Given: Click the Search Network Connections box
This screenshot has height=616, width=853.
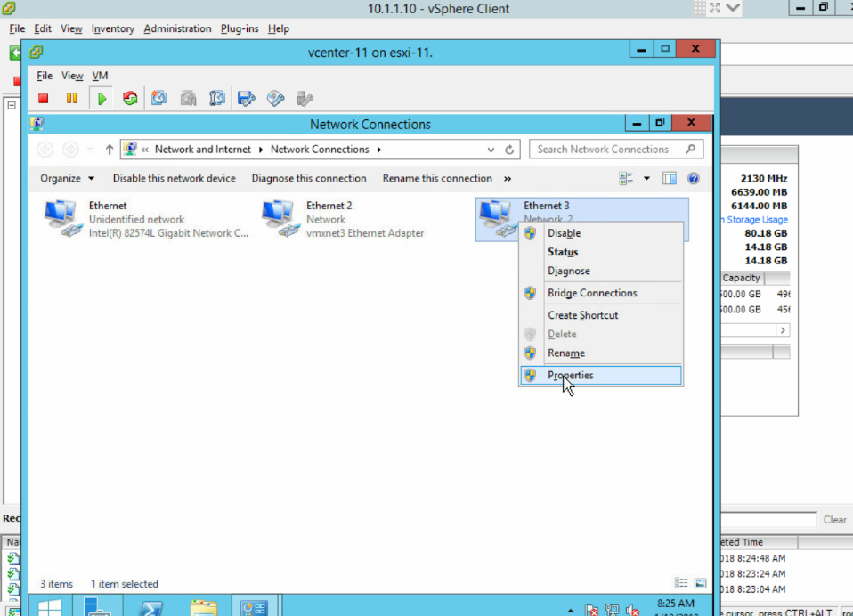Looking at the screenshot, I should (x=614, y=149).
